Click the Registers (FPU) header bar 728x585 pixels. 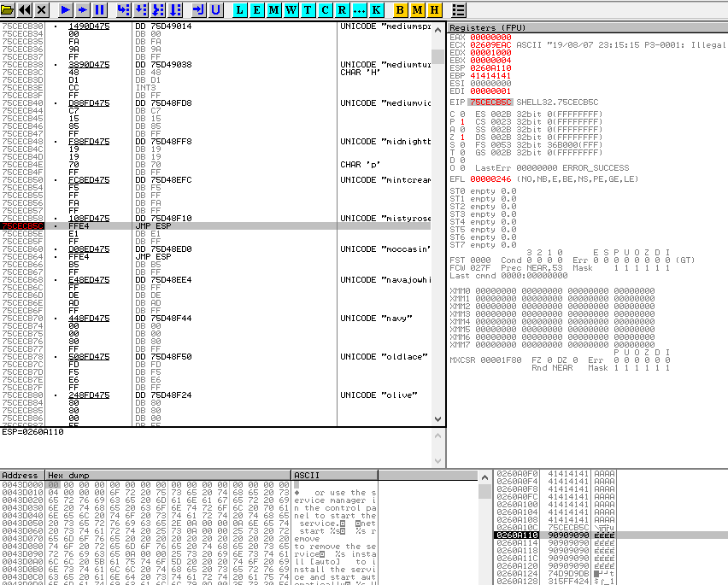point(588,28)
